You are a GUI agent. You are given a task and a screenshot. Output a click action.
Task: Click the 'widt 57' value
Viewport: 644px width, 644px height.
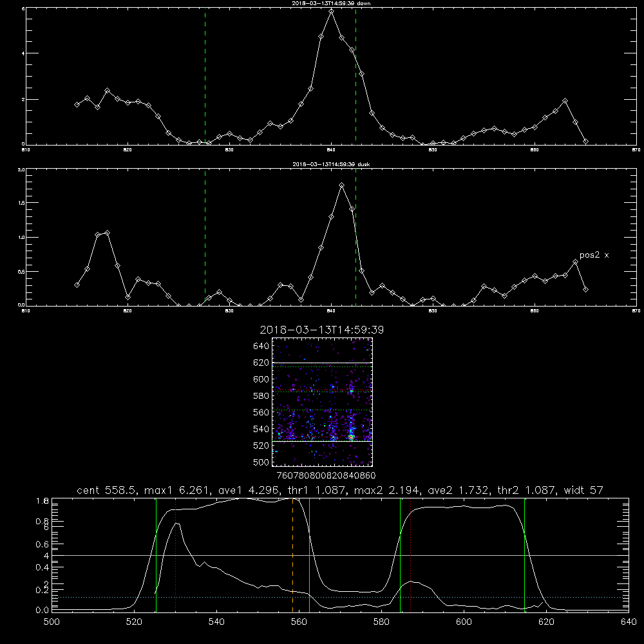583,490
